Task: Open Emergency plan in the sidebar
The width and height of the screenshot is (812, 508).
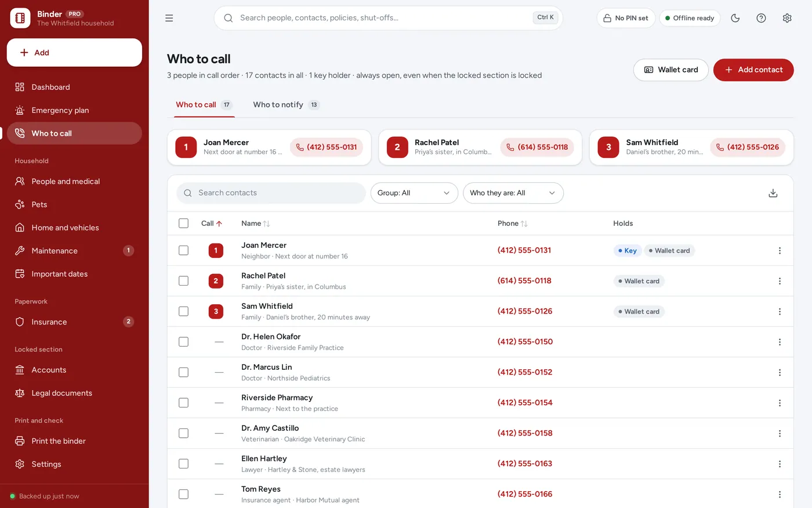Action: coord(74,110)
